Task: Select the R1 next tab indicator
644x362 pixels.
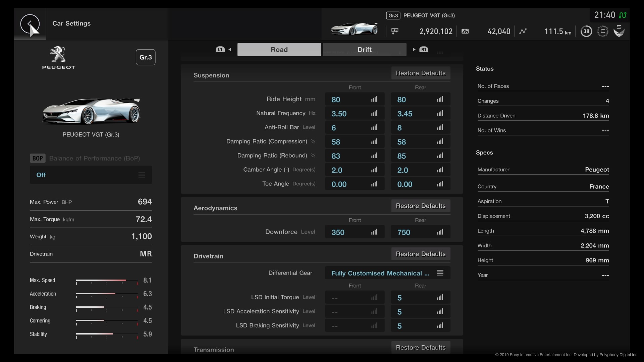Action: click(424, 50)
